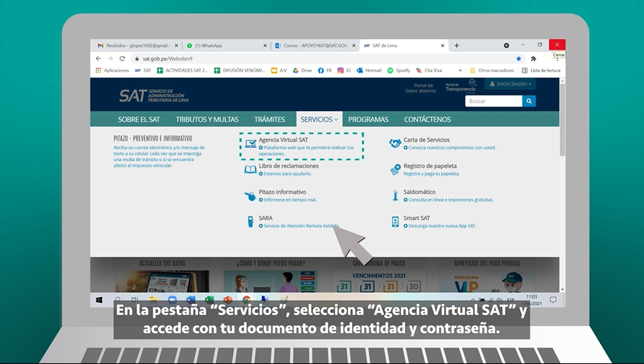Open IG Instagram bookmark

pyautogui.click(x=344, y=70)
